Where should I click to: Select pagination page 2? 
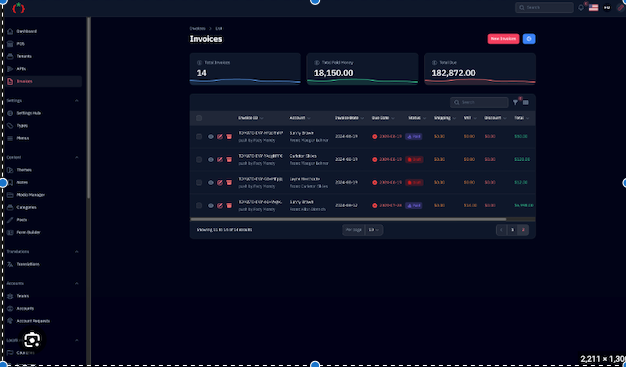pos(523,230)
